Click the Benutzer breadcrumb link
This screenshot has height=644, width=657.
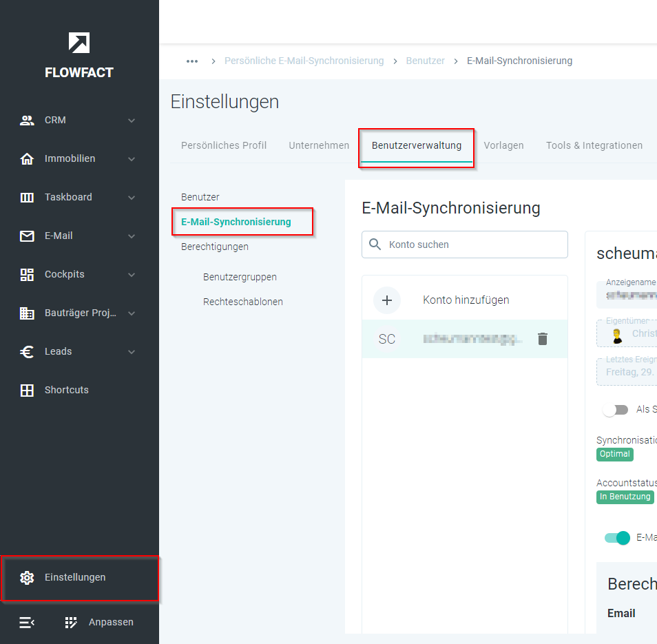[425, 61]
